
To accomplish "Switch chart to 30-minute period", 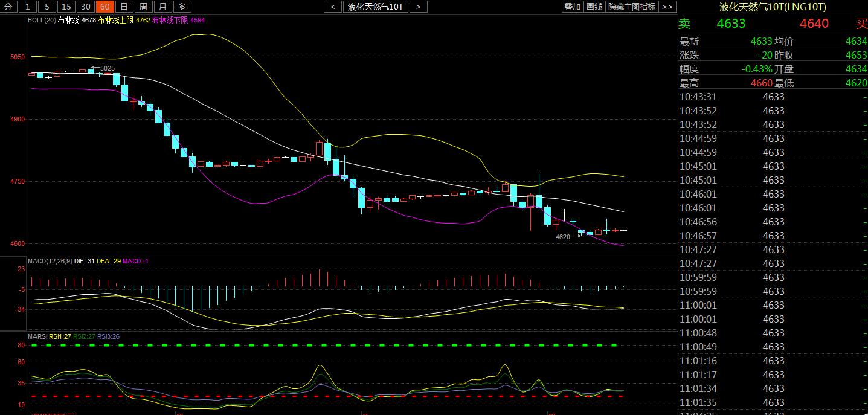I will (x=86, y=7).
